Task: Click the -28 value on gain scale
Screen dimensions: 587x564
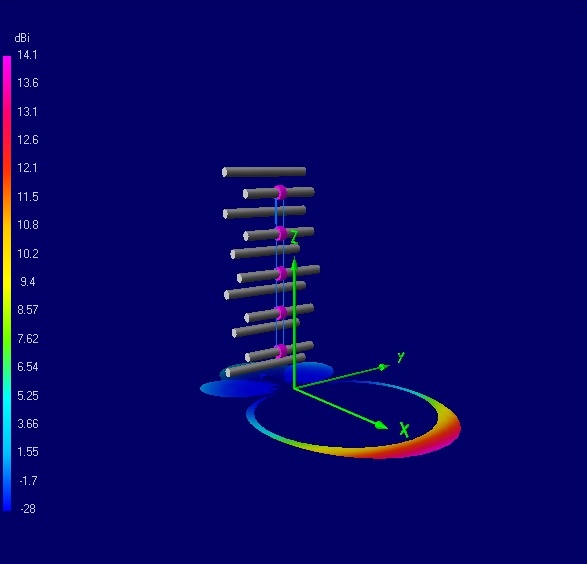Action: point(28,509)
